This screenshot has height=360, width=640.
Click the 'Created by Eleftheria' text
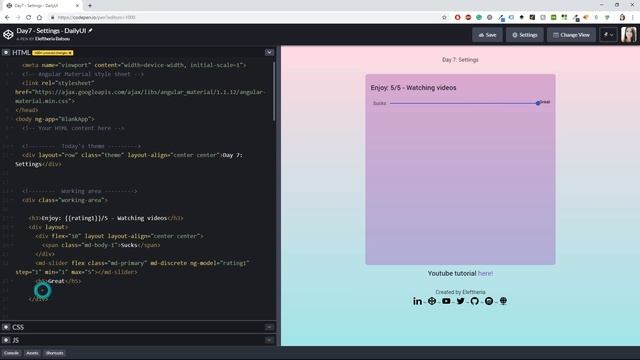(x=460, y=292)
